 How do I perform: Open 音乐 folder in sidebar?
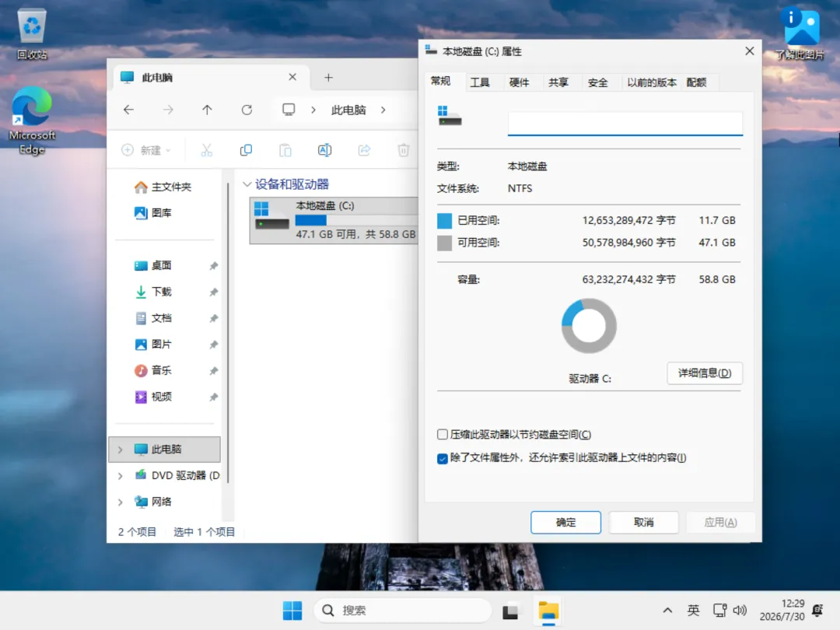(153, 370)
